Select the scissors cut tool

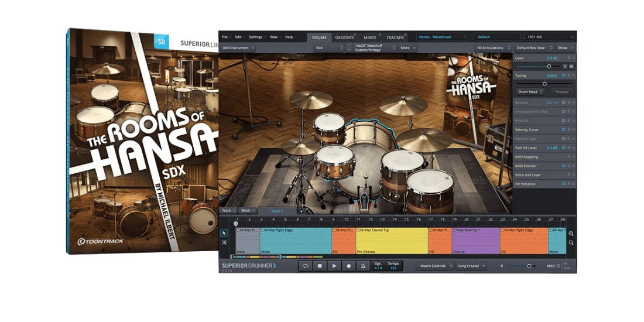(224, 242)
